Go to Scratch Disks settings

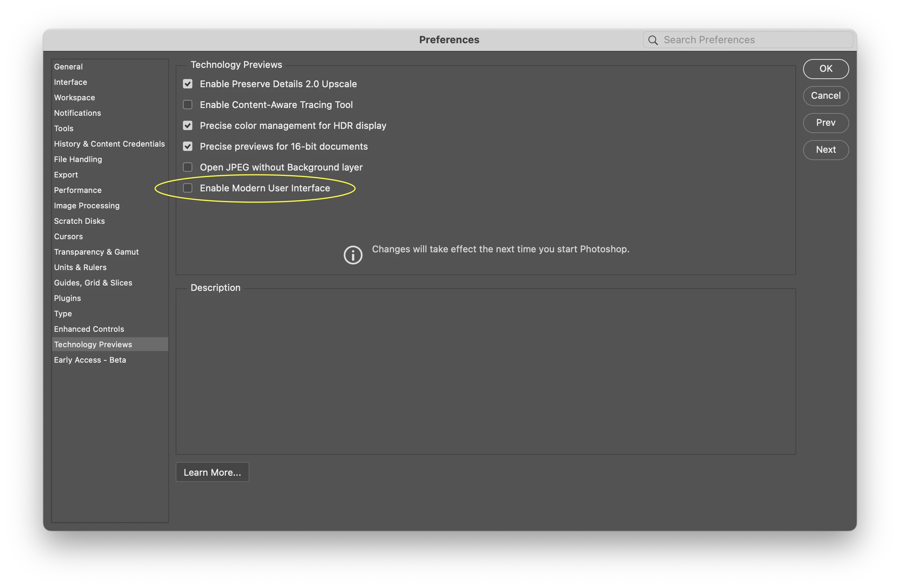80,221
